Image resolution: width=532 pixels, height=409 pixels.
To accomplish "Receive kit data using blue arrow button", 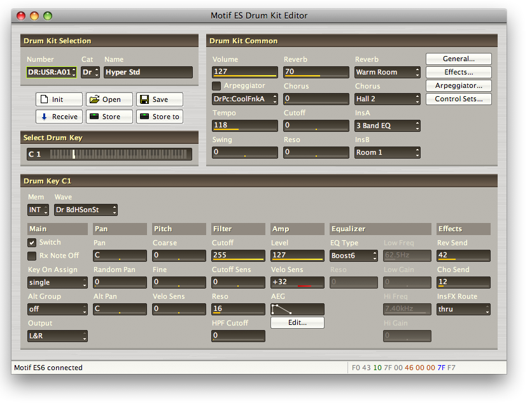I will click(59, 117).
